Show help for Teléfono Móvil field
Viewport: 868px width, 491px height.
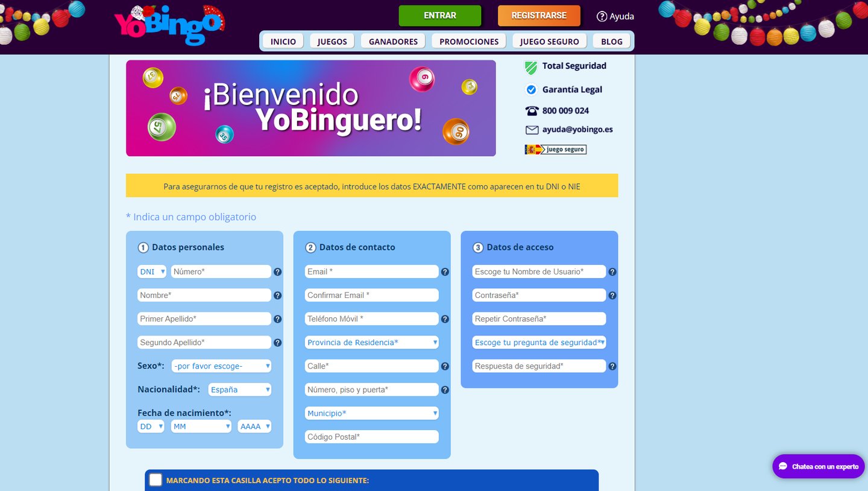pos(445,319)
